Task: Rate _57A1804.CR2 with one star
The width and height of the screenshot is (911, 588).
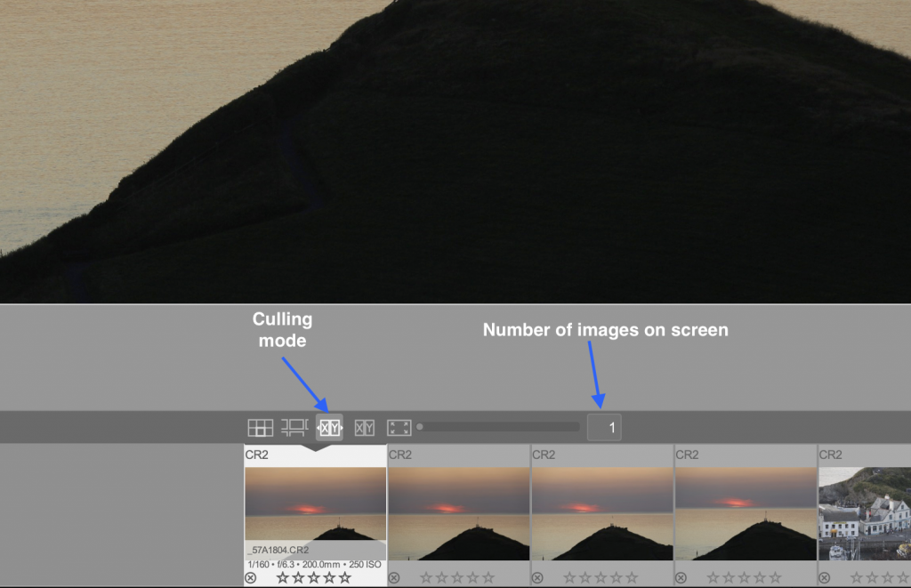Action: [x=282, y=578]
